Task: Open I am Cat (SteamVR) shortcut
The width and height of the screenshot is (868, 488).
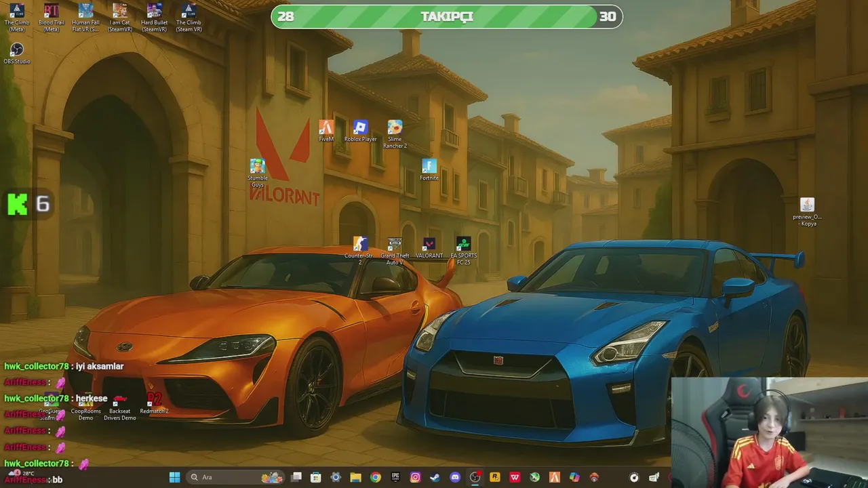Action: [x=120, y=18]
